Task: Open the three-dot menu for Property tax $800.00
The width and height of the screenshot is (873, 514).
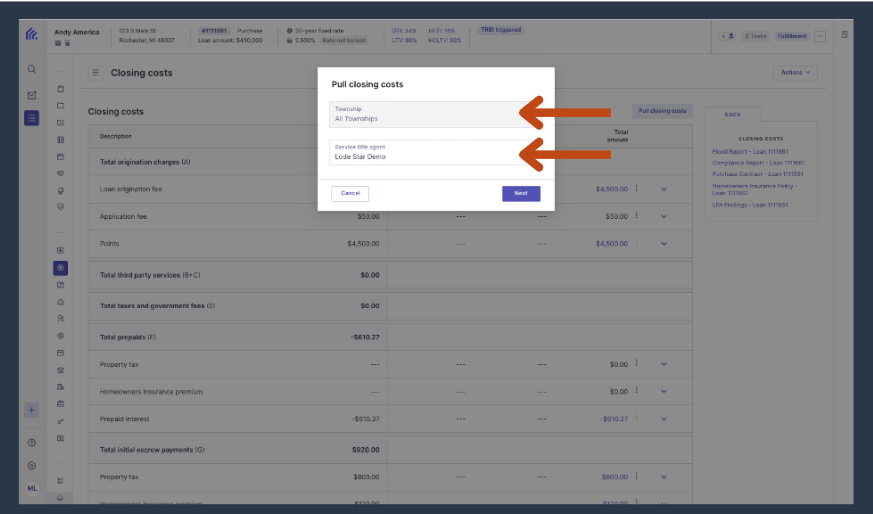Action: tap(636, 476)
